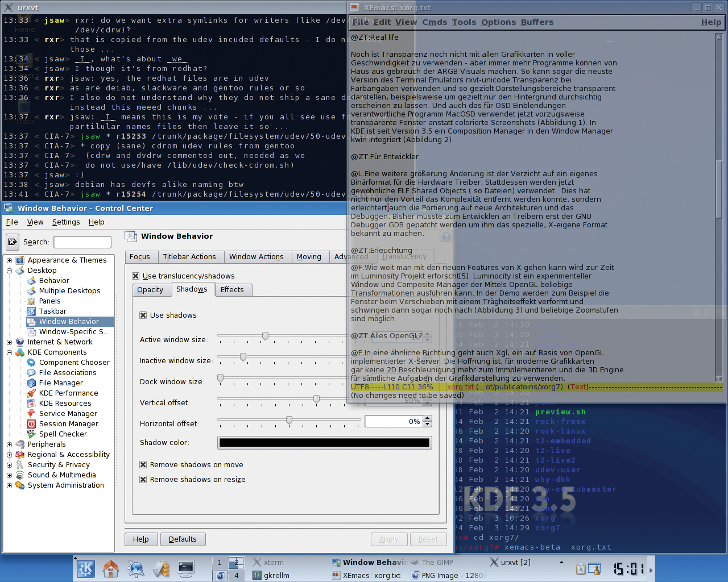Click the Horizontal offset percent spinbox
This screenshot has height=582, width=728.
(x=398, y=421)
